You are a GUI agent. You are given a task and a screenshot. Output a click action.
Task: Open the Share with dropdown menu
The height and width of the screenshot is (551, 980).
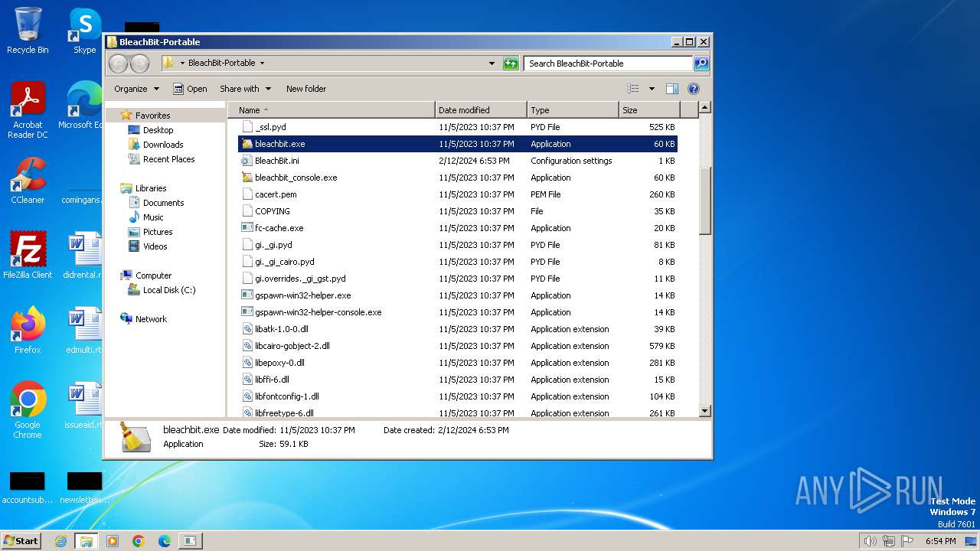245,89
